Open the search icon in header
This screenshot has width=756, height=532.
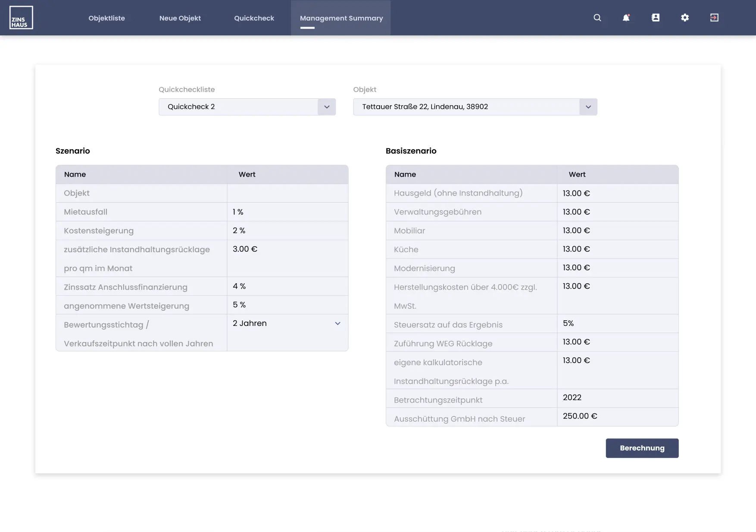(x=597, y=18)
